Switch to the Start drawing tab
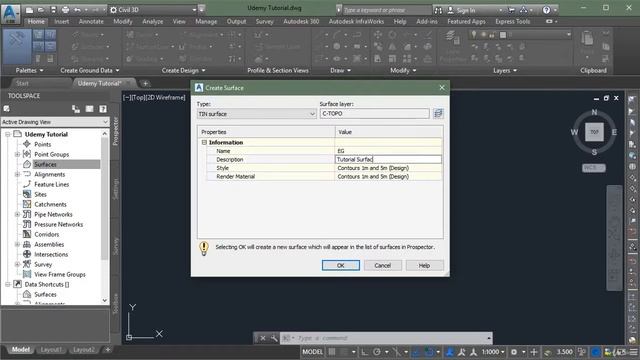 pyautogui.click(x=22, y=83)
